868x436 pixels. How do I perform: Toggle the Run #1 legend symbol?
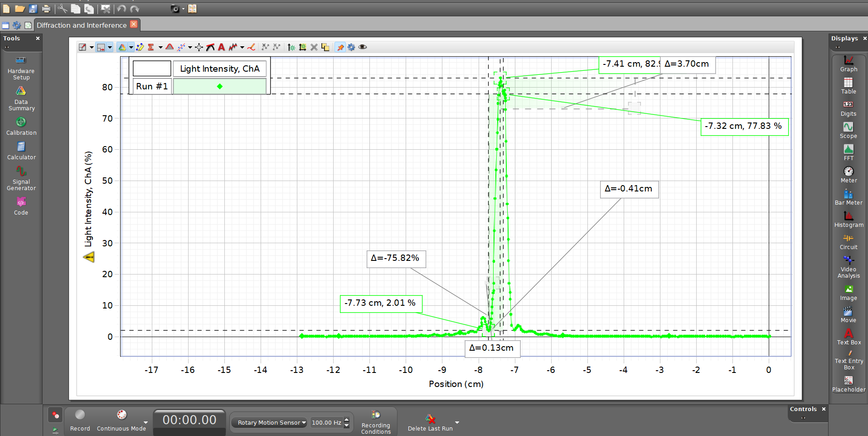click(220, 86)
